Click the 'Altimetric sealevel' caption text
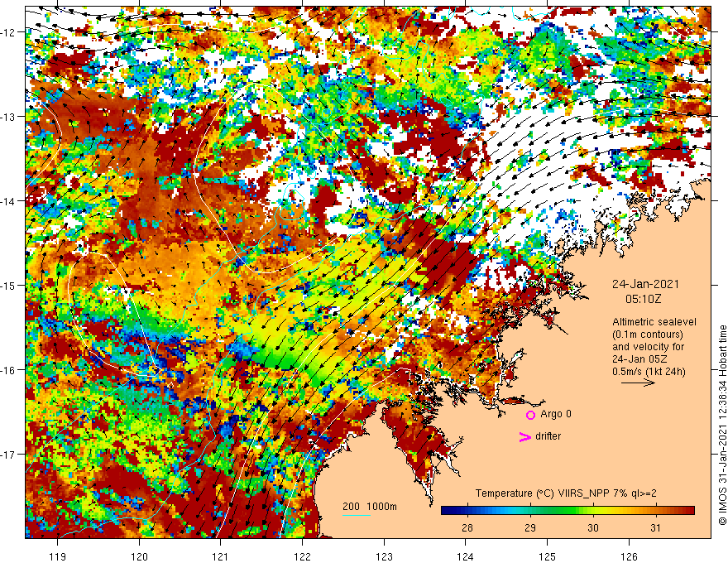 click(x=654, y=322)
